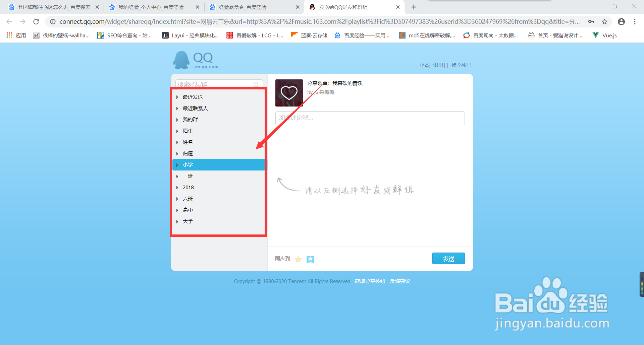Click the browser forward arrow

pos(22,22)
